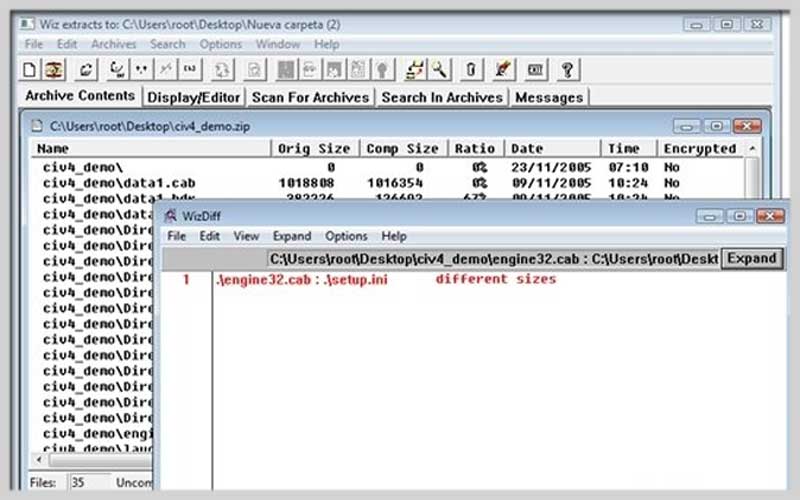800x500 pixels.
Task: Open the Window menu
Action: (x=278, y=44)
